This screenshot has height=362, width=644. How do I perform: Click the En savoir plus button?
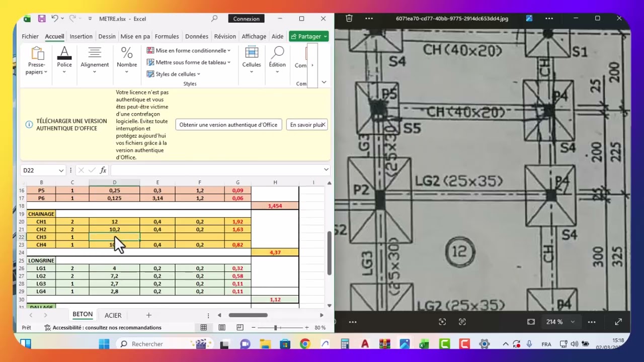click(306, 125)
